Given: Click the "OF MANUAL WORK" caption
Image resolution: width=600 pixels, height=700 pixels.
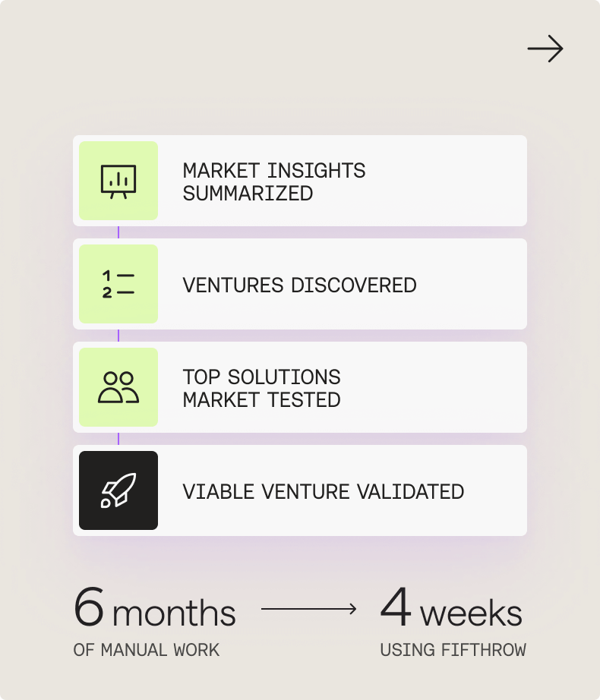Looking at the screenshot, I should tap(147, 650).
